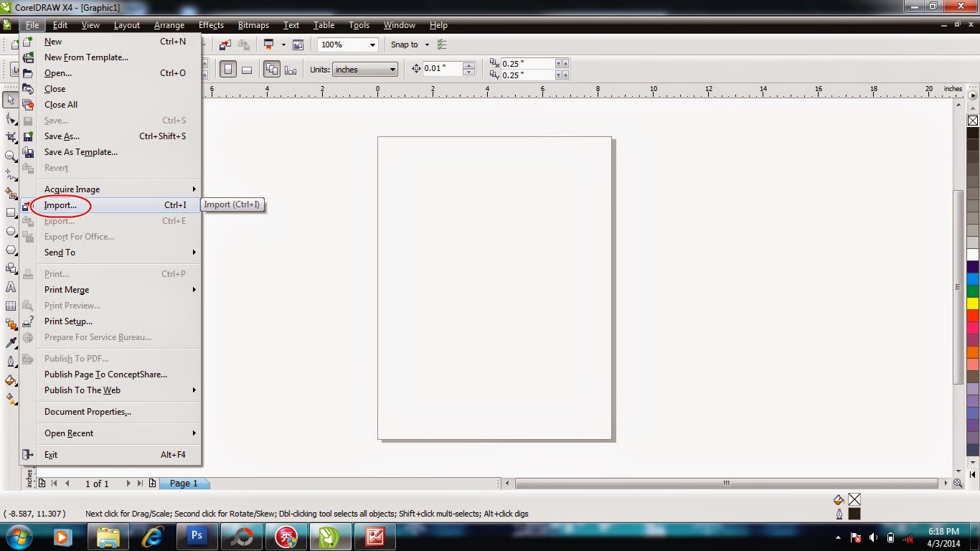The width and height of the screenshot is (980, 551).
Task: Select the Pick tool in the toolbox
Action: pos(10,100)
